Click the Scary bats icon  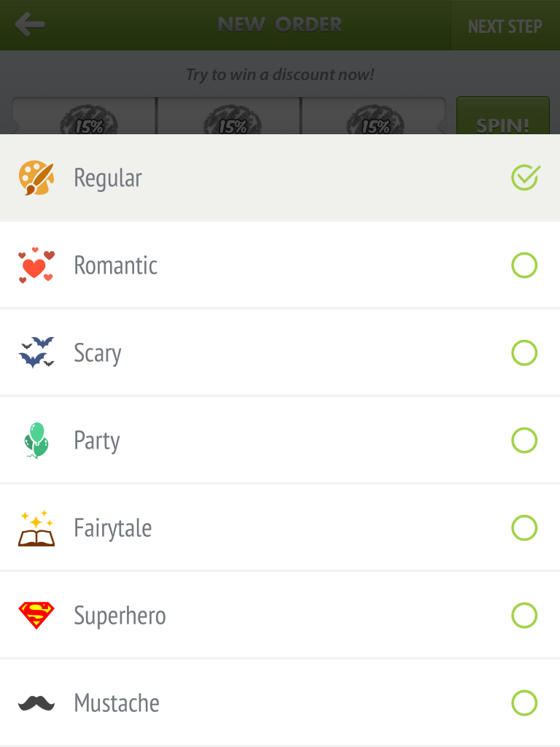click(x=36, y=352)
